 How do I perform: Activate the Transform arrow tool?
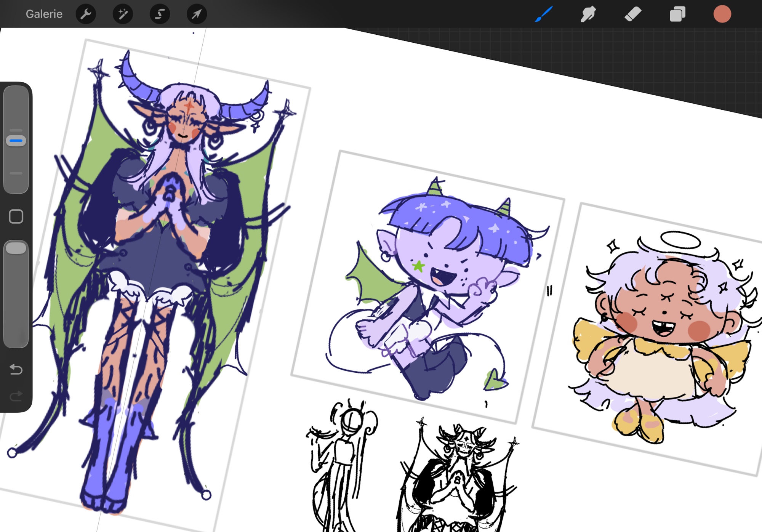197,14
